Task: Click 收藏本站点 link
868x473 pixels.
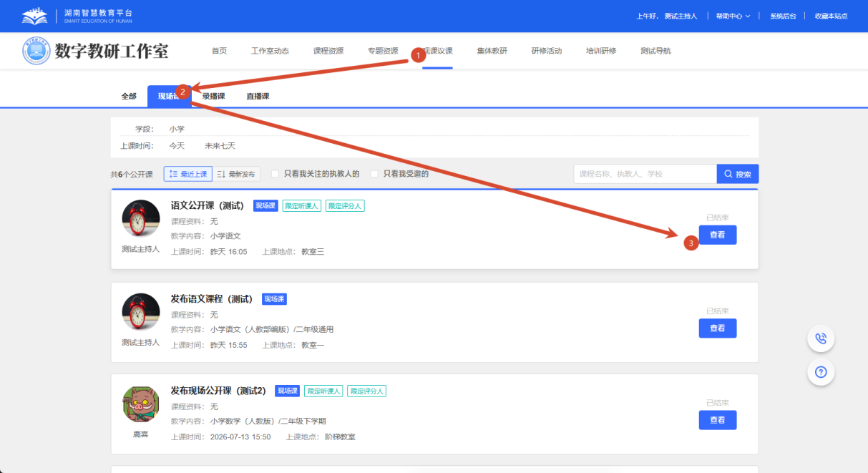Action: 831,16
